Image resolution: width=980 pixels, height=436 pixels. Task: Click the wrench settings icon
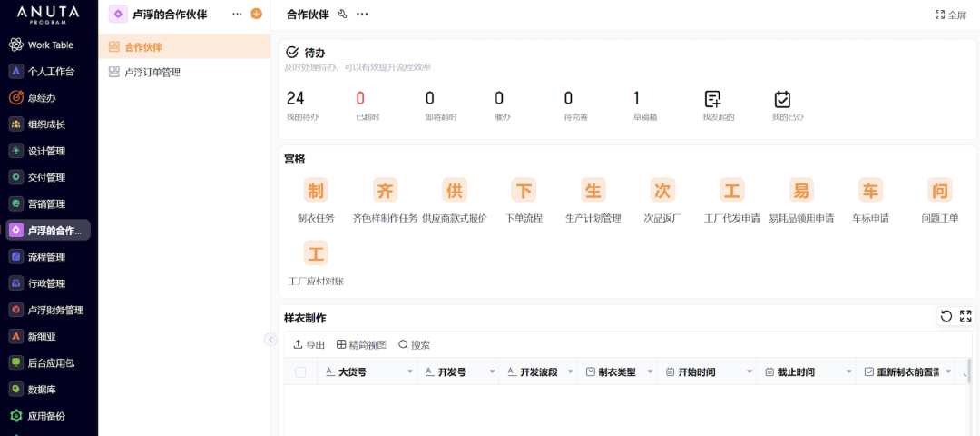click(x=342, y=15)
